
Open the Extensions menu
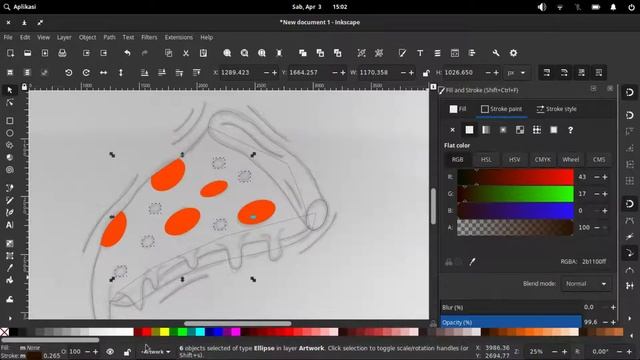point(179,37)
